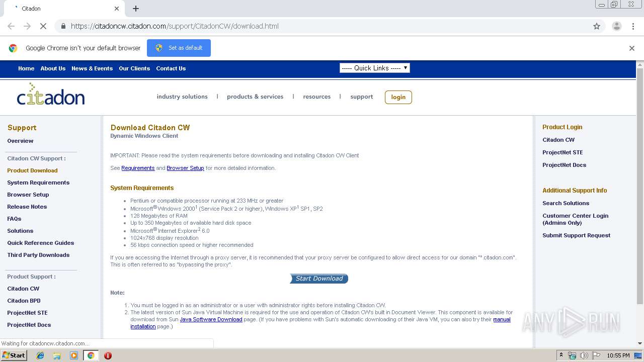The height and width of the screenshot is (362, 644).
Task: Click the network tray icon
Action: click(572, 355)
